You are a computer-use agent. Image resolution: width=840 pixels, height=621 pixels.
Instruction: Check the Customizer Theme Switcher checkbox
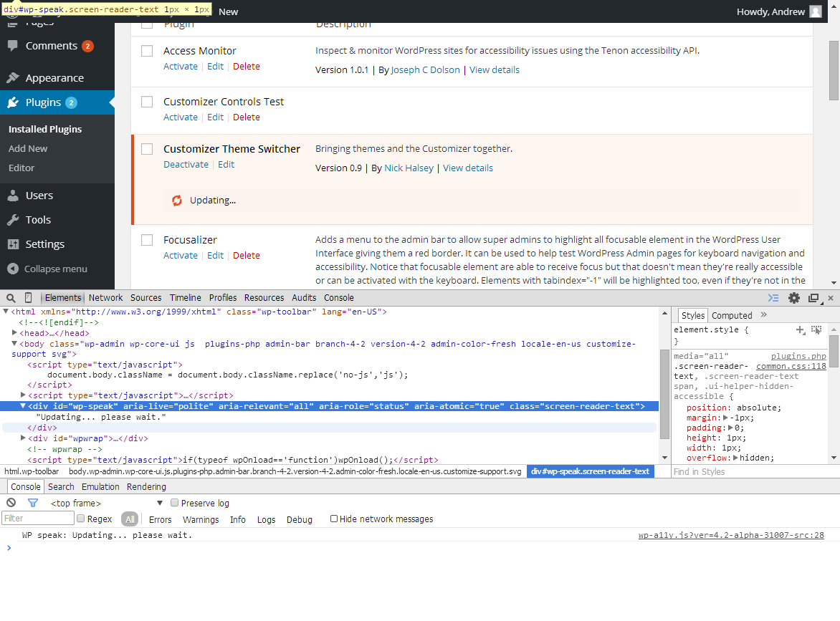click(147, 149)
